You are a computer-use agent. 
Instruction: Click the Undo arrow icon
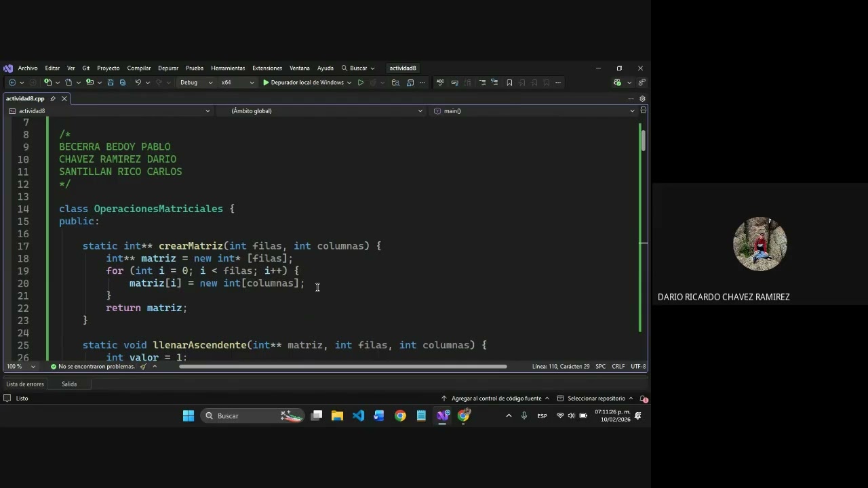(x=138, y=83)
